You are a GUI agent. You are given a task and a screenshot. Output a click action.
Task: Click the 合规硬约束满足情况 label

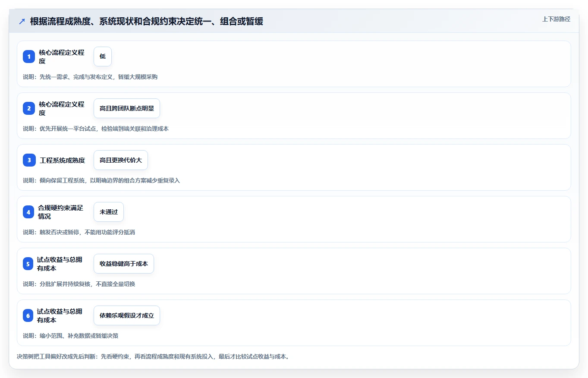[x=61, y=212]
